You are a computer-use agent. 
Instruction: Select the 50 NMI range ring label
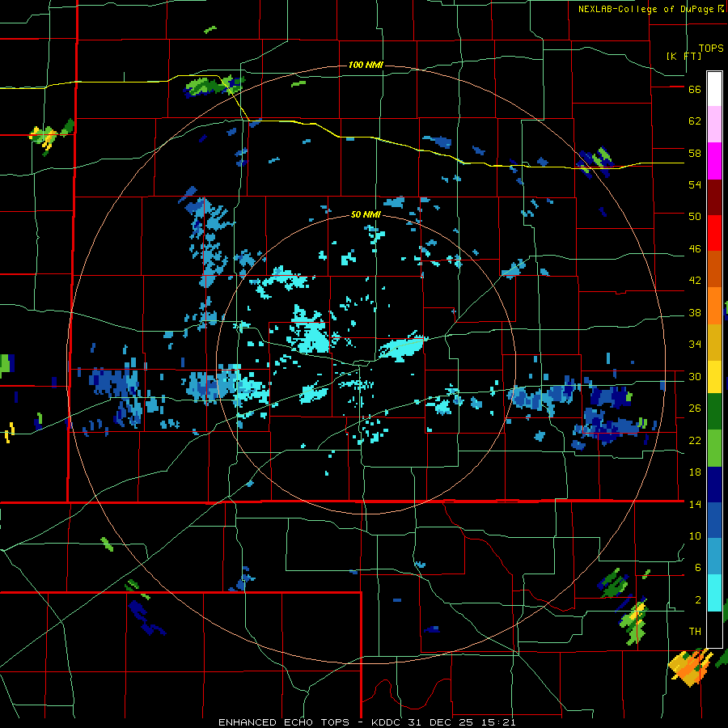click(x=366, y=214)
